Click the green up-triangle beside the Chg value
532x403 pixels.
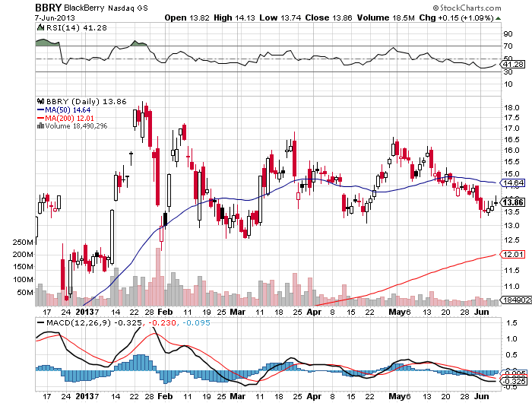pyautogui.click(x=498, y=18)
